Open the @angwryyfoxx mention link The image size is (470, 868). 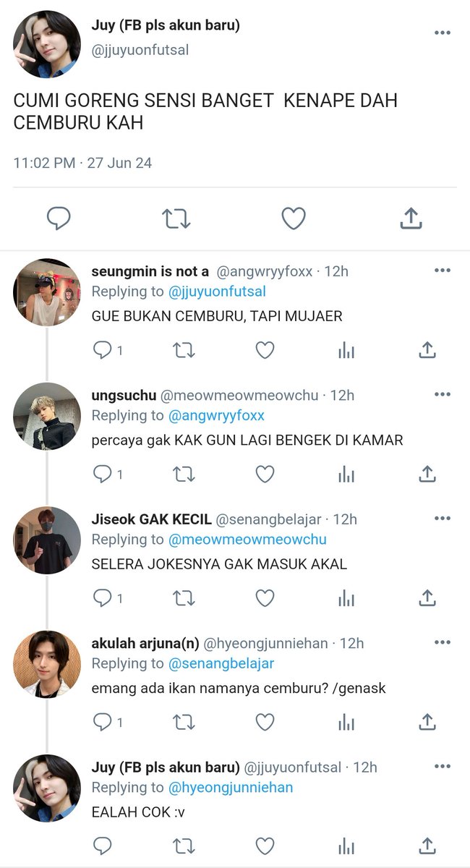coord(216,416)
